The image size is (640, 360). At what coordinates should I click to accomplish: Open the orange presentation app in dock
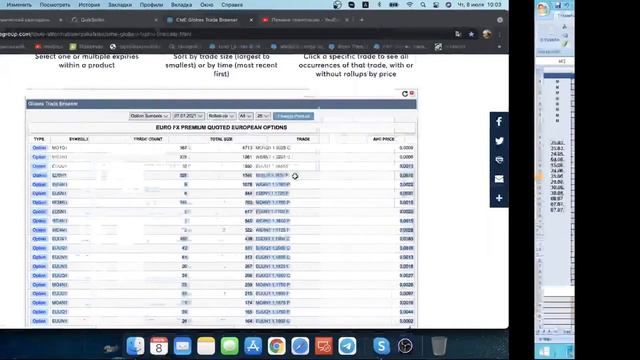coord(324,346)
